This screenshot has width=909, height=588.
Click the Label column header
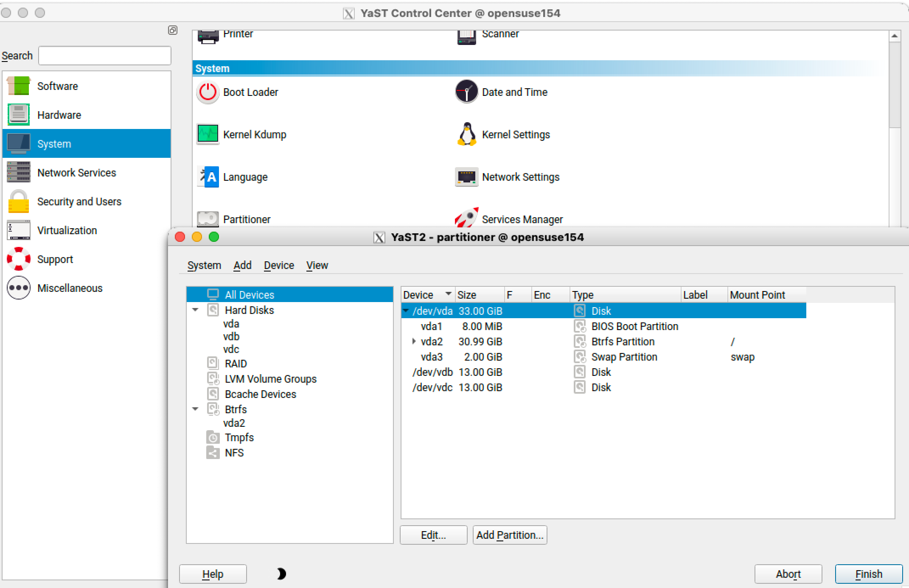704,294
